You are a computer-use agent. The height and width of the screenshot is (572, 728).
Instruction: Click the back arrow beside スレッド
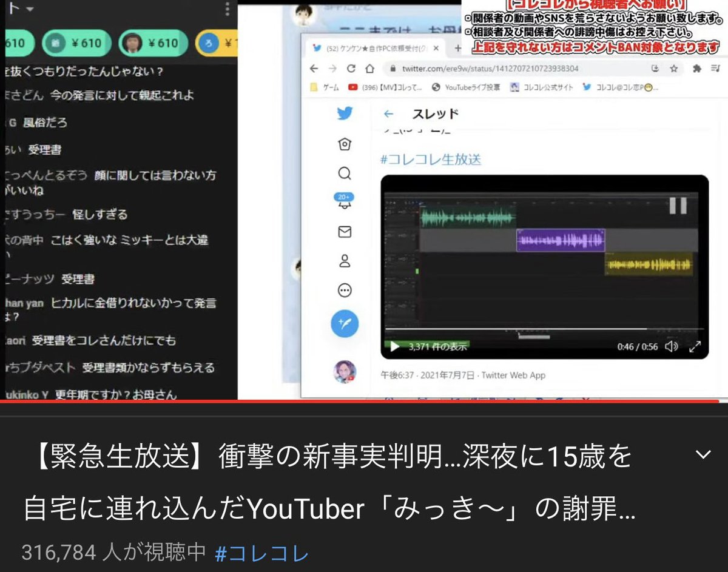[389, 113]
